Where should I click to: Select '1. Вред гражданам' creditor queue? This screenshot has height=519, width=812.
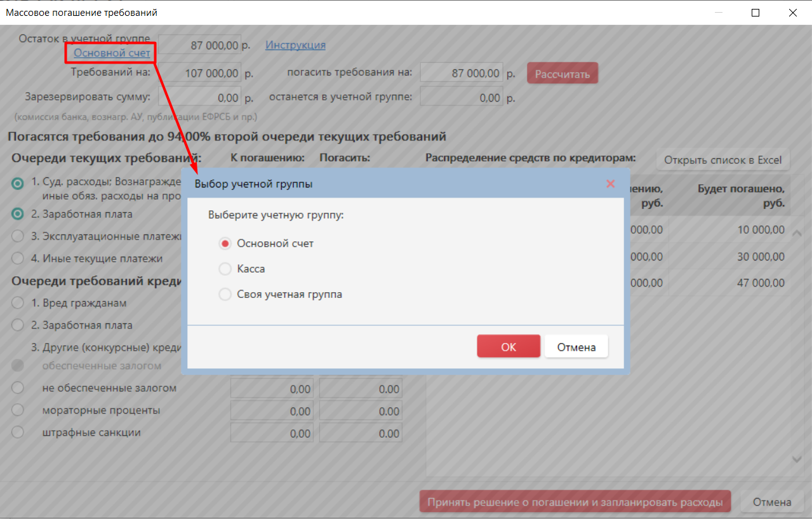point(18,303)
